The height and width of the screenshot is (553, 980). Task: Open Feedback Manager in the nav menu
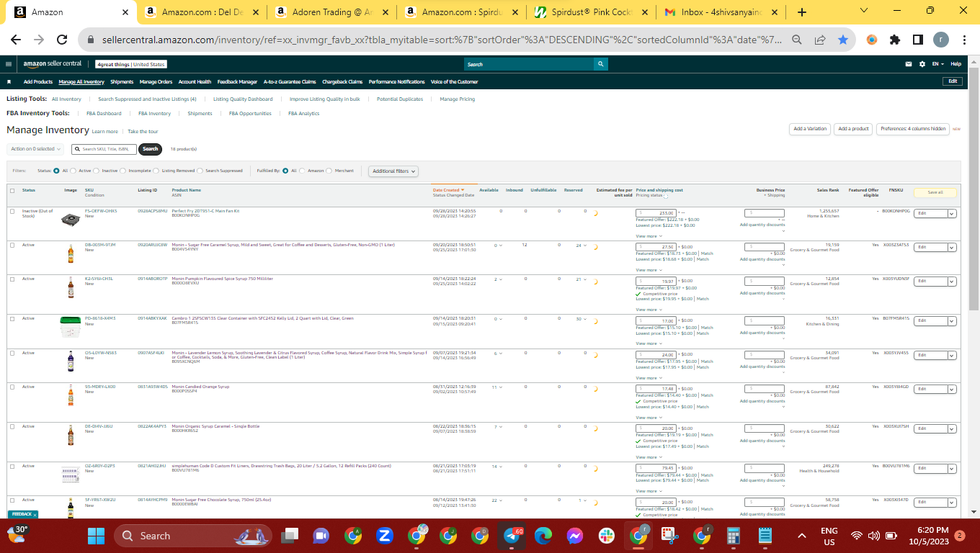tap(237, 82)
